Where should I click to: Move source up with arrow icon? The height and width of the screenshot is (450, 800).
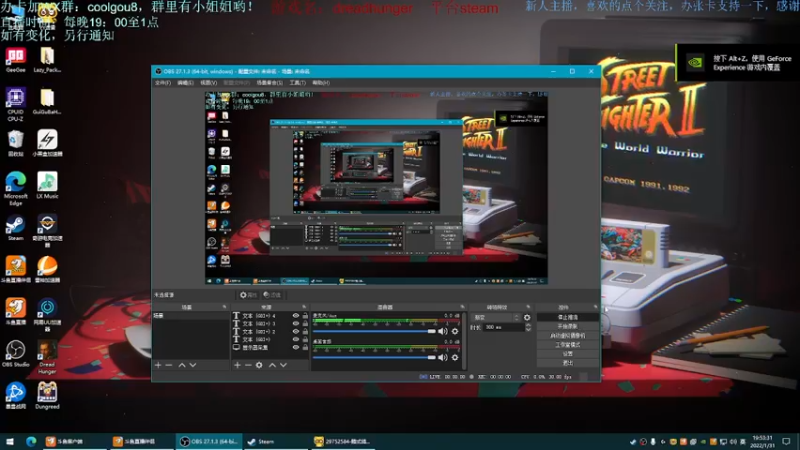pyautogui.click(x=272, y=365)
